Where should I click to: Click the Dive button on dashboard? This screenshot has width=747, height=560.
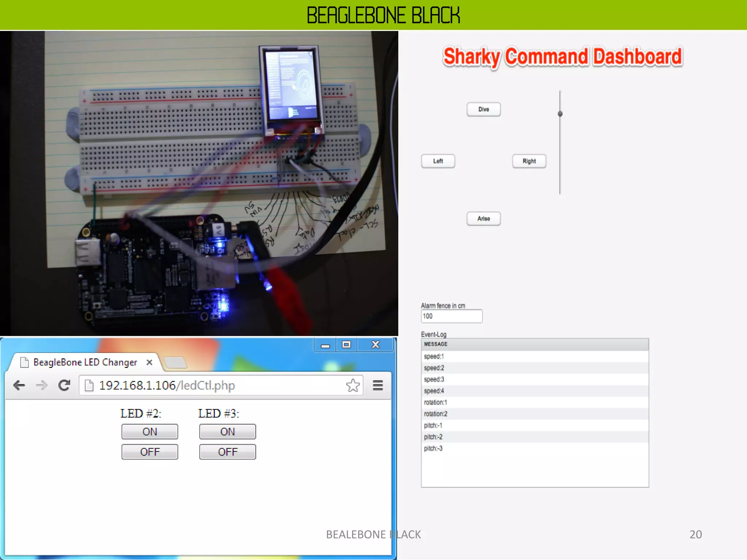484,109
